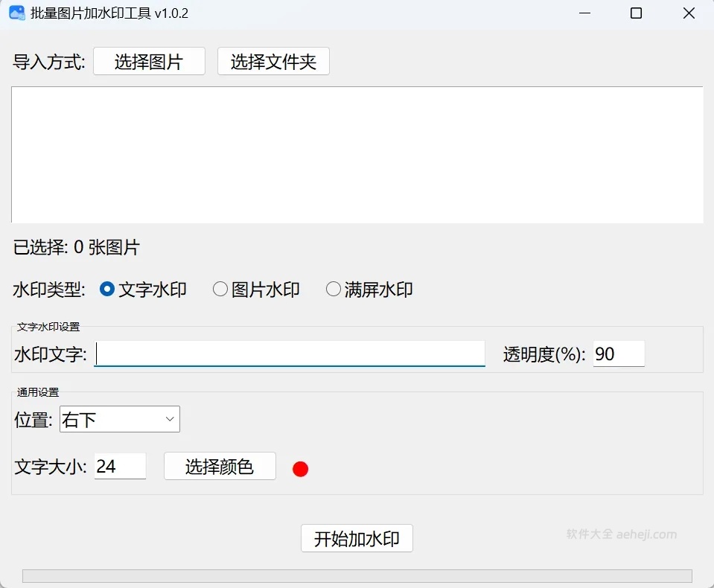Select 文字水印 watermark type

(106, 290)
